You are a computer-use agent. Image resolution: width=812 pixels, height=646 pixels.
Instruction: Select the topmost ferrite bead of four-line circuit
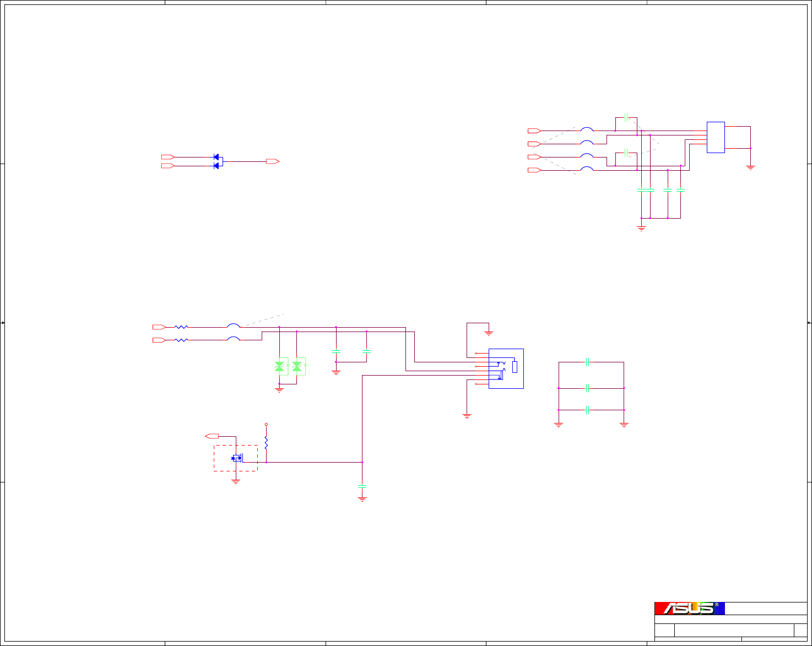(x=587, y=129)
